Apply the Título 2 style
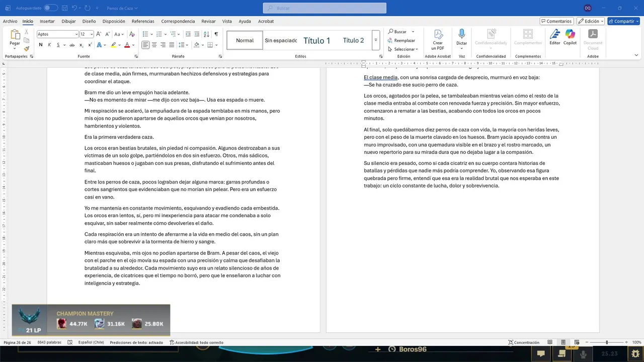Image resolution: width=644 pixels, height=362 pixels. pyautogui.click(x=353, y=40)
